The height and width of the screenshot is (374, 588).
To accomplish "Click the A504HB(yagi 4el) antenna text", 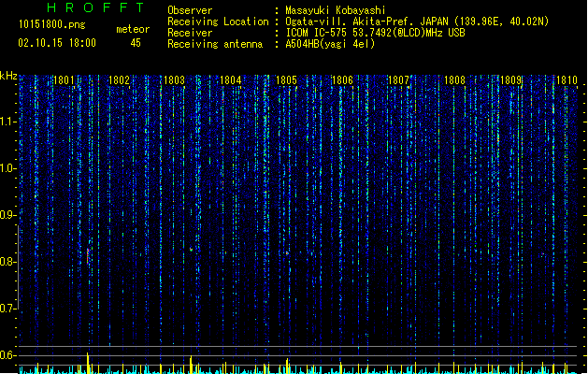I will (330, 44).
